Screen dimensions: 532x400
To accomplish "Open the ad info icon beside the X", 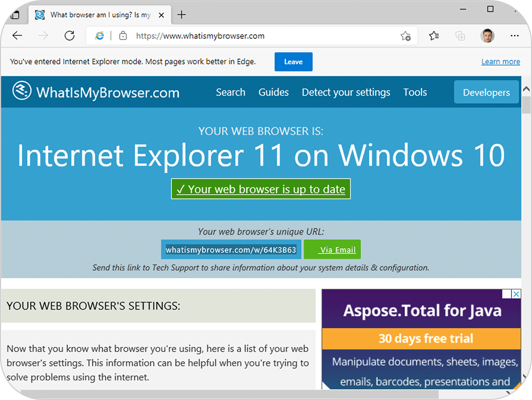I will (506, 294).
